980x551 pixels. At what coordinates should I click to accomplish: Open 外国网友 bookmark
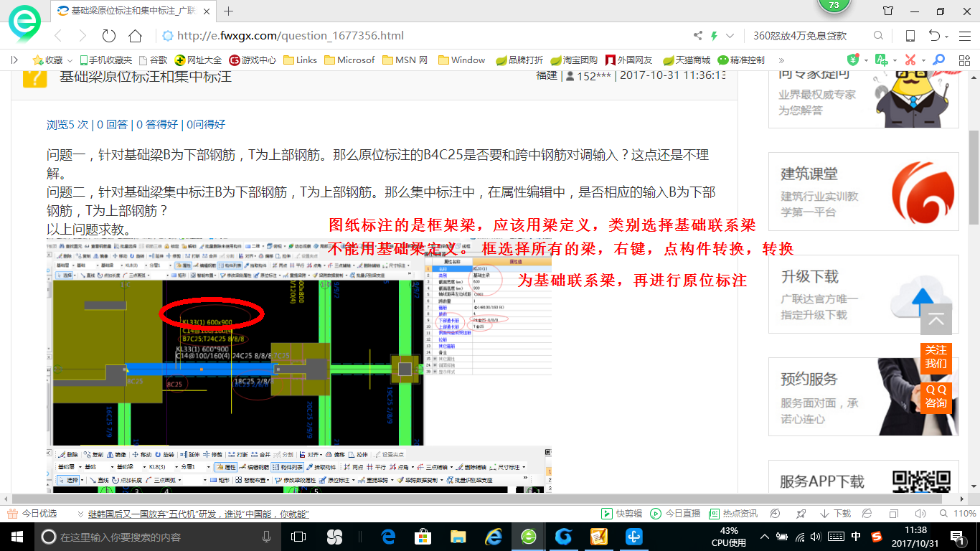(629, 60)
